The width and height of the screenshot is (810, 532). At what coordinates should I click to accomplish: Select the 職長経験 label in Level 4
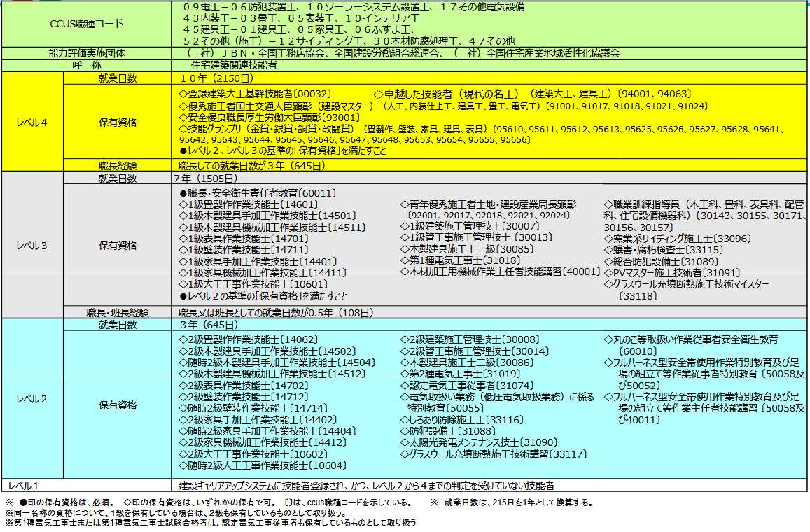(x=118, y=166)
